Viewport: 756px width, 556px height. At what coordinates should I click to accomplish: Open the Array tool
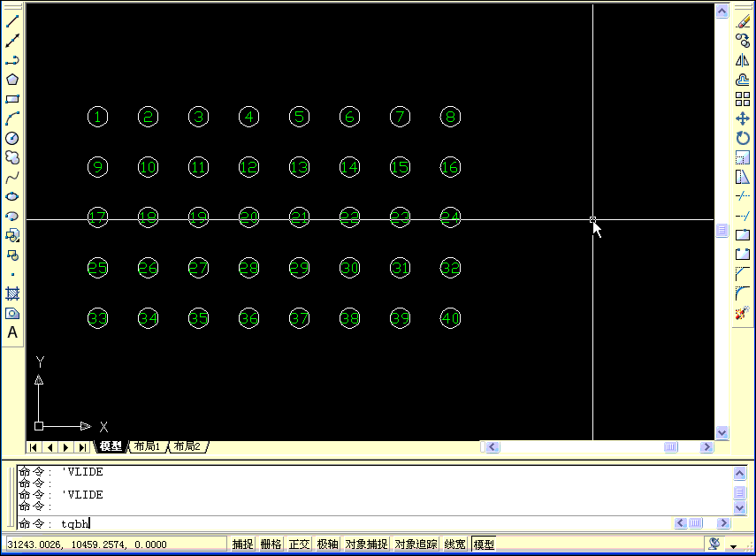[x=743, y=99]
